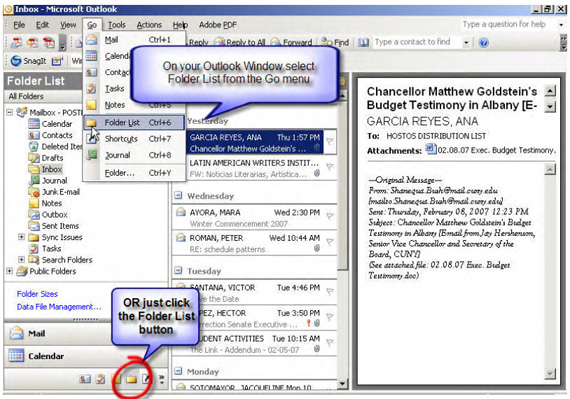
Task: Choose Journal in the Go menu
Action: click(135, 155)
